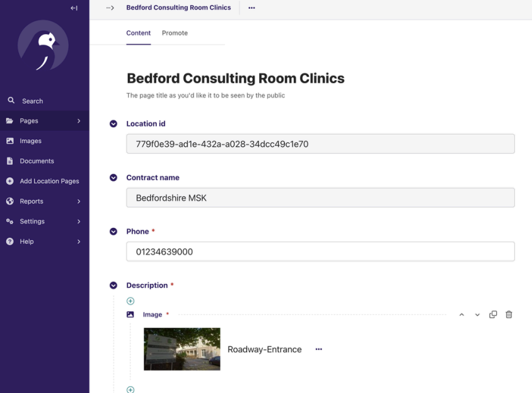532x393 pixels.
Task: Go to Documents in the sidebar
Action: pyautogui.click(x=37, y=161)
